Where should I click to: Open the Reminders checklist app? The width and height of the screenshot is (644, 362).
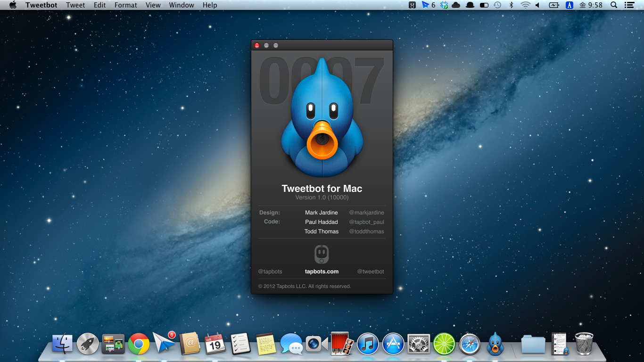[x=240, y=344]
